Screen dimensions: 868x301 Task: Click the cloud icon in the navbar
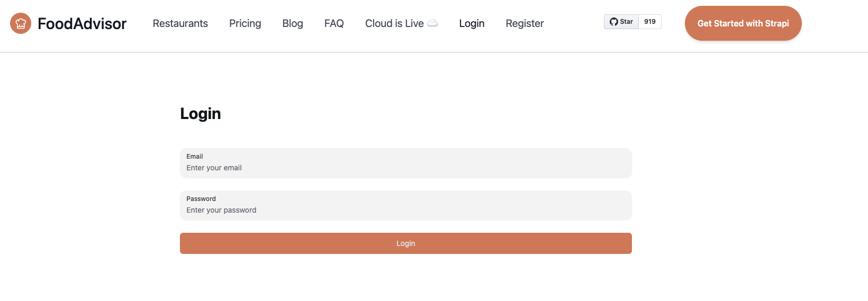[432, 23]
